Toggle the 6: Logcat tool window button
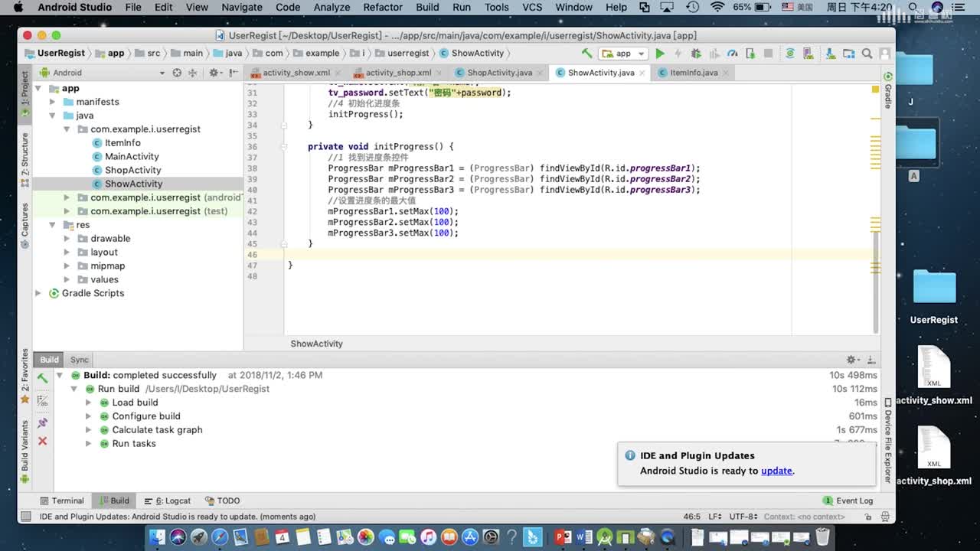The image size is (980, 551). pyautogui.click(x=168, y=500)
